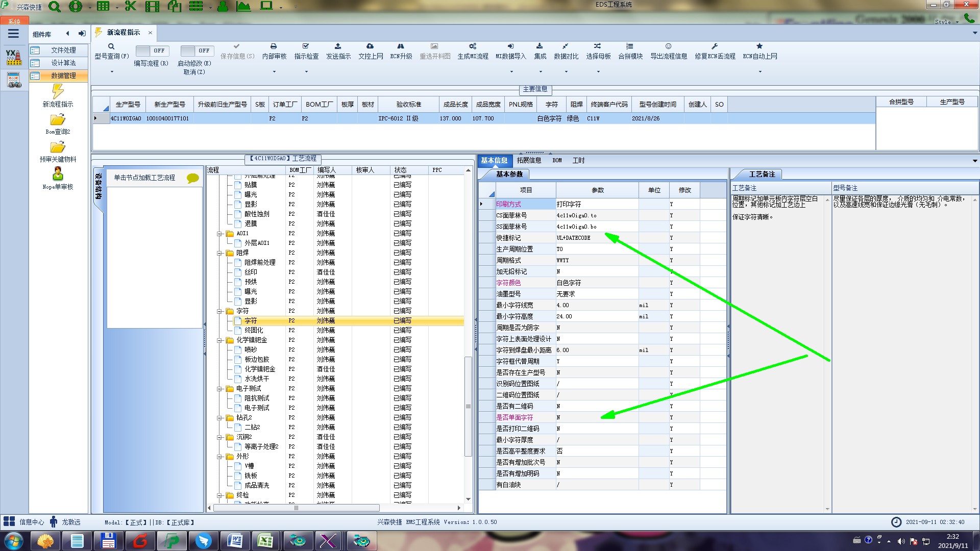
Task: Open dropdown arrow under 内部审核
Action: coord(274,71)
